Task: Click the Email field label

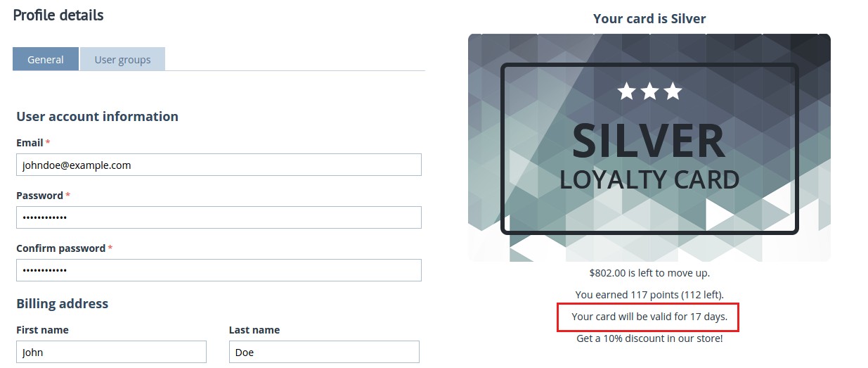Action: coord(30,143)
